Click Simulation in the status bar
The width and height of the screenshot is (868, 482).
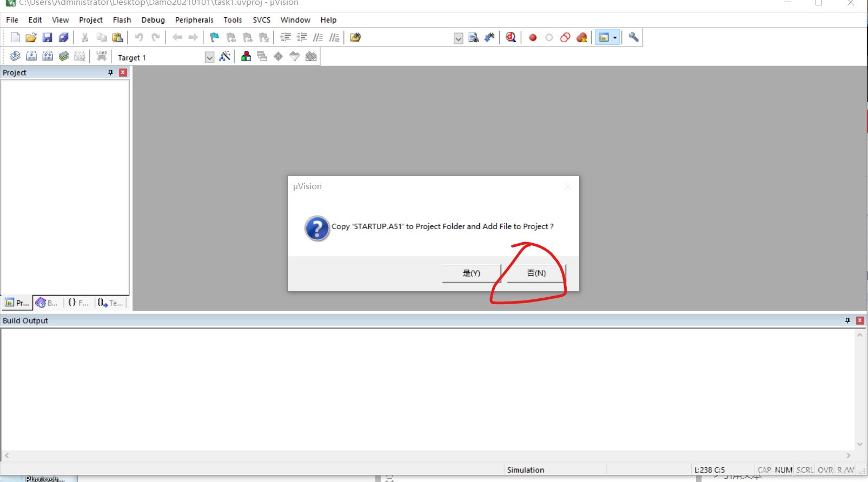coord(525,470)
